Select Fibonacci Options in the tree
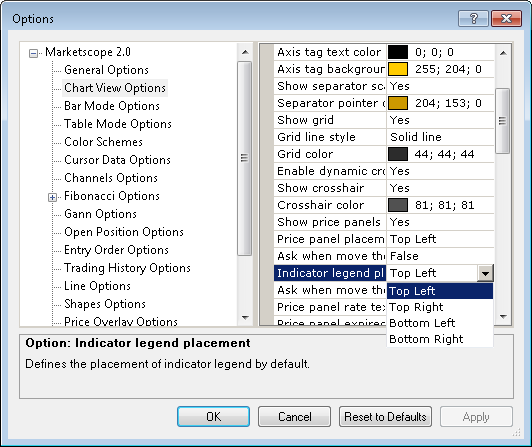Screen dimensions: 532x447 click(112, 196)
